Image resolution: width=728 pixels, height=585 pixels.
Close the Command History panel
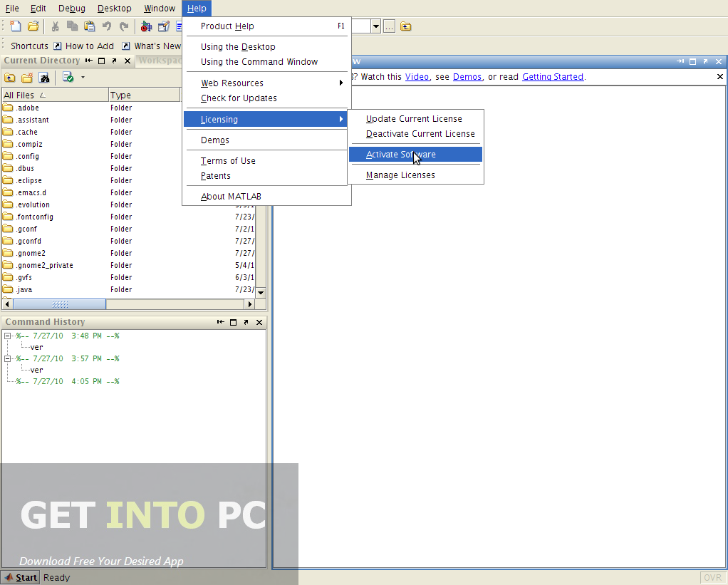[259, 322]
